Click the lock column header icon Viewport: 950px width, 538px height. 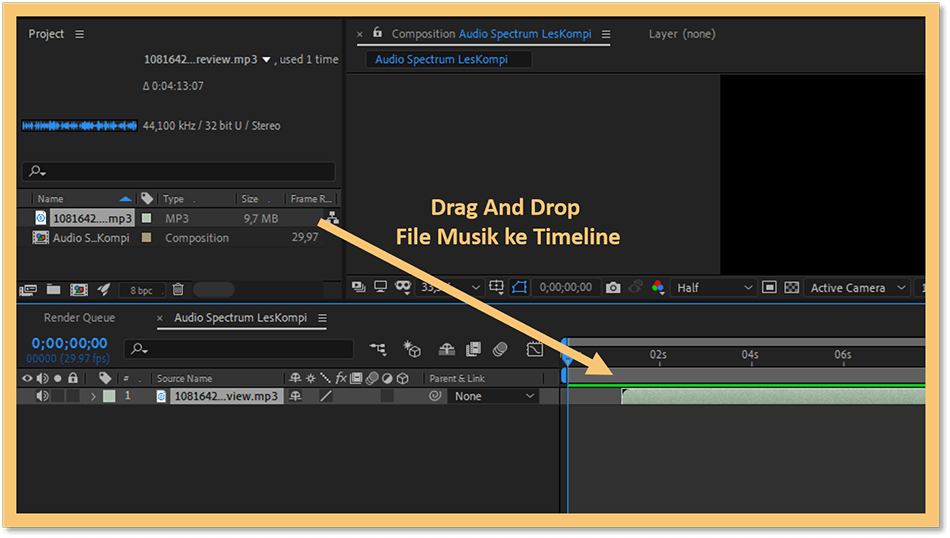73,378
